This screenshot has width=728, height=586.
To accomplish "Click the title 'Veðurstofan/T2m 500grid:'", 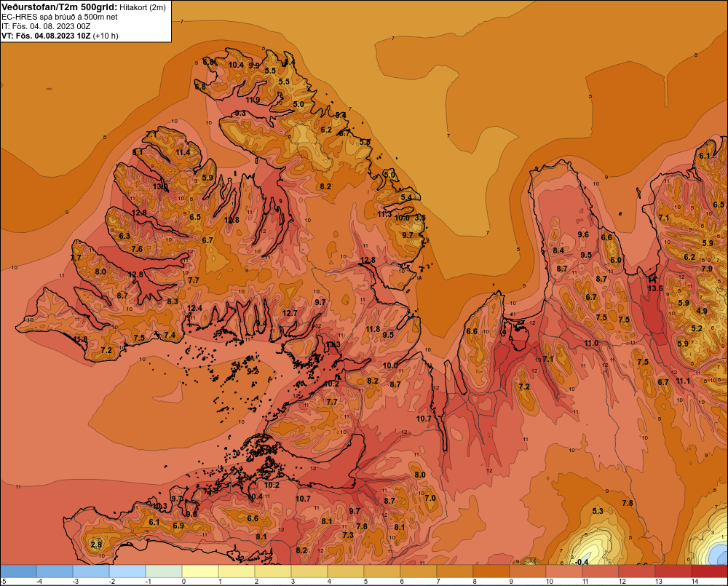I will click(60, 7).
